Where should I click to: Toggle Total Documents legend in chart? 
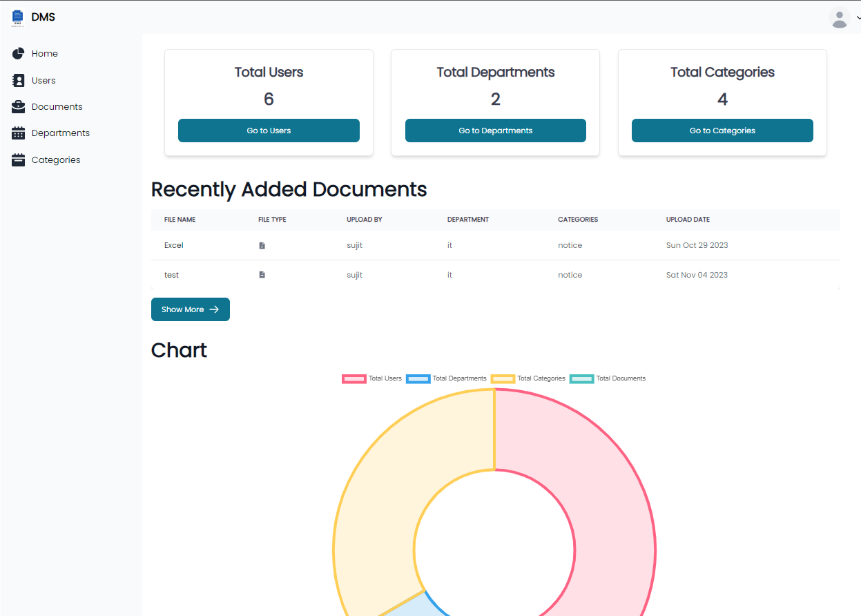pos(608,378)
